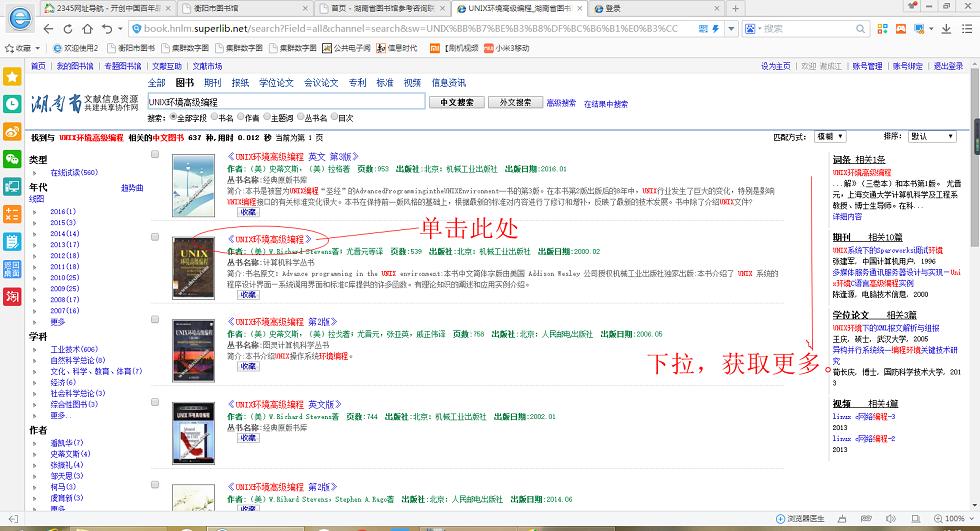Open the 高级搜索 link
980x531 pixels.
pos(561,103)
